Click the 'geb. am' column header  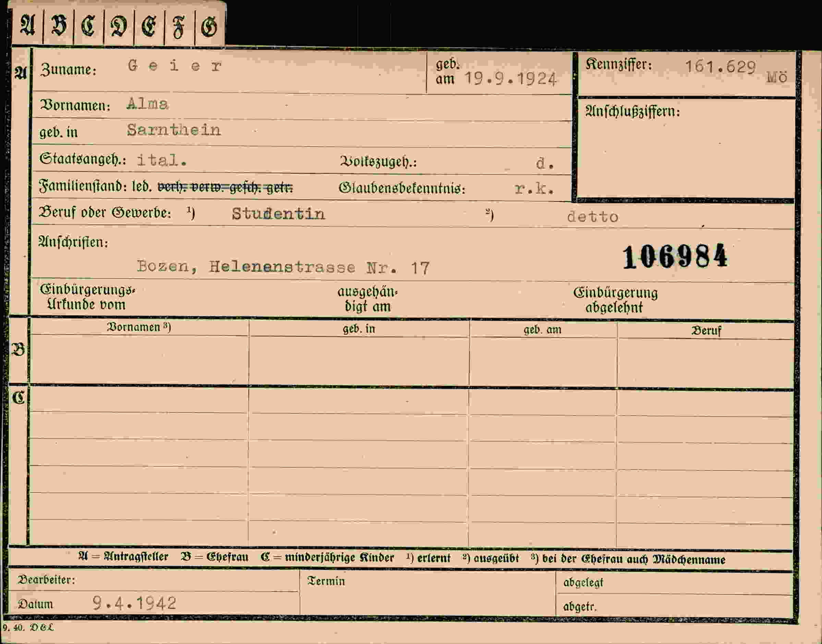[x=542, y=330]
